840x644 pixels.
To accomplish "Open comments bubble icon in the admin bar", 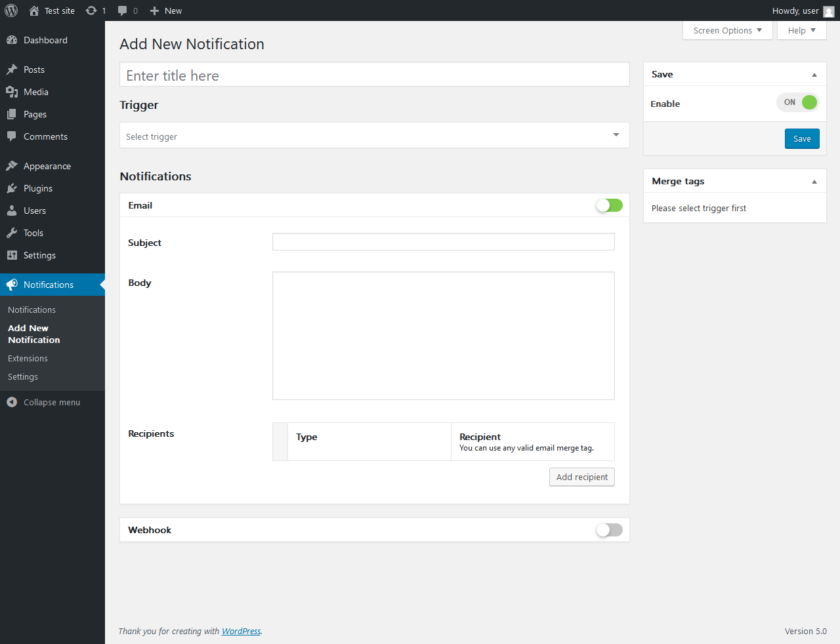I will [x=123, y=10].
